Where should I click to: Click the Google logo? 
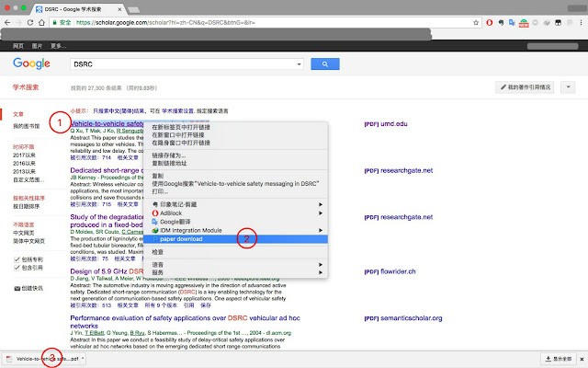coord(31,63)
